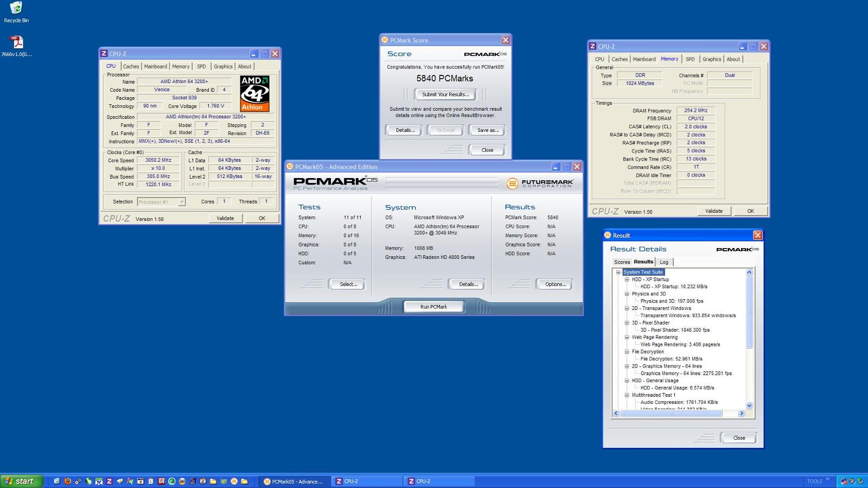Click the CAS# Latency value 2.0 clocks
The width and height of the screenshot is (868, 488).
click(x=695, y=126)
